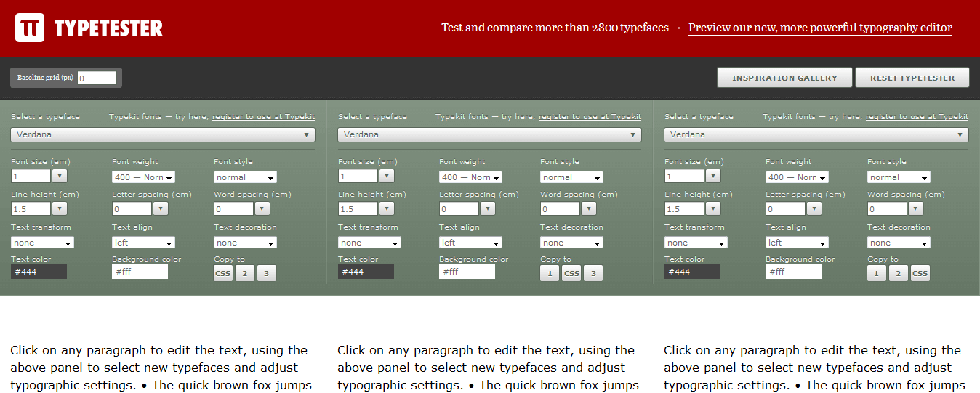Click the Baseline grid px field

(97, 78)
